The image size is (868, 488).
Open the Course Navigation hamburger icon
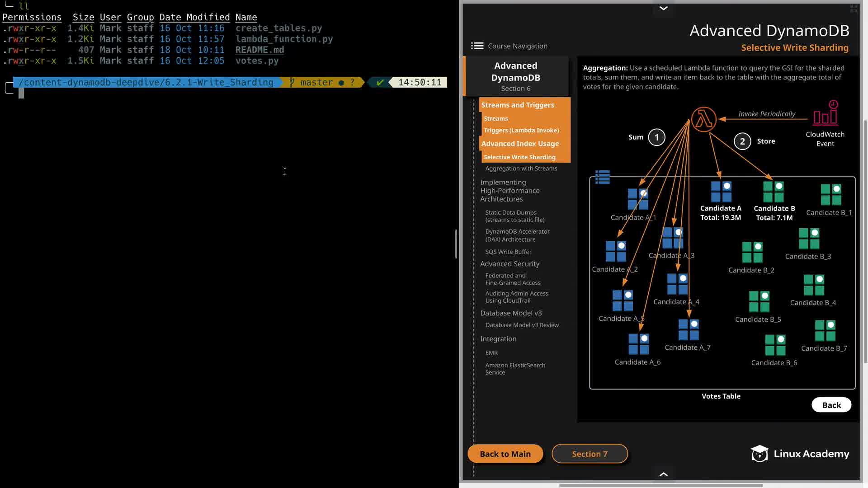coord(477,46)
